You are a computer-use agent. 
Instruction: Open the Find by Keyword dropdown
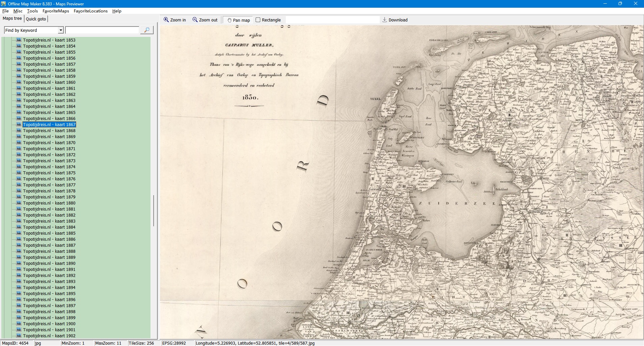(61, 30)
